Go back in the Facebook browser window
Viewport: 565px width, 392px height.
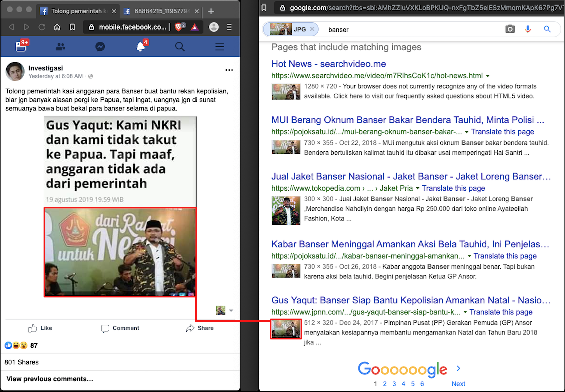point(11,27)
